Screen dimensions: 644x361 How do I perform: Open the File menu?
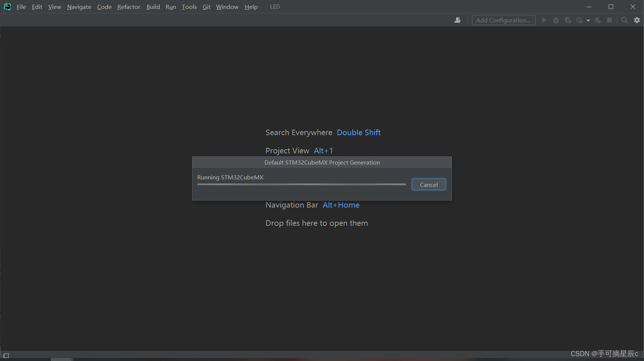[21, 7]
